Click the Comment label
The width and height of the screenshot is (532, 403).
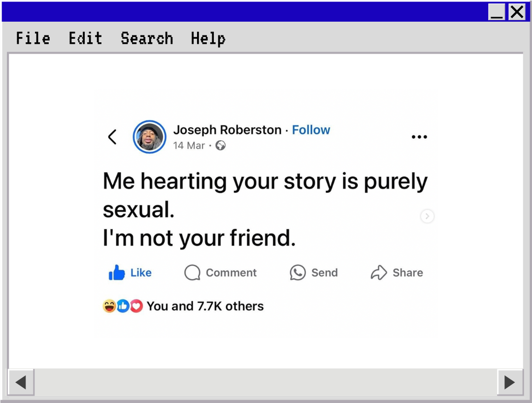point(231,273)
